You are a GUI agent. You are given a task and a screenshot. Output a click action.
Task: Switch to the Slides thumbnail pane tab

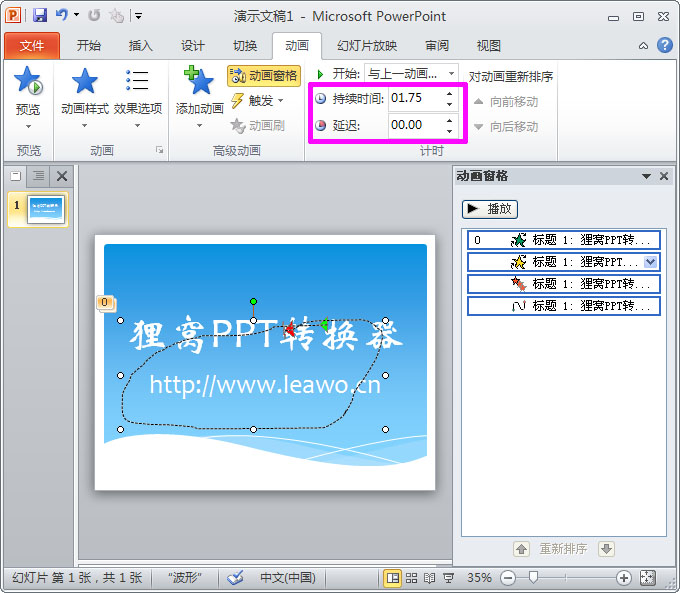tap(16, 176)
